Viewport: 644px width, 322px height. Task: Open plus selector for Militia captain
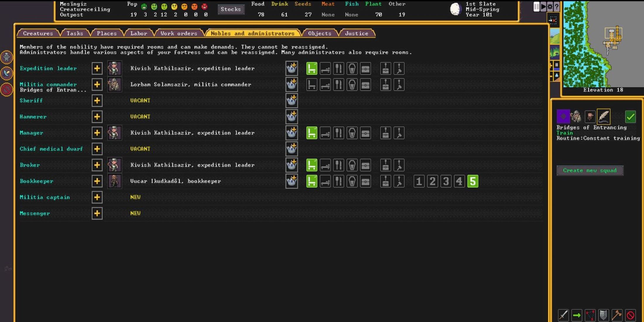coord(97,197)
